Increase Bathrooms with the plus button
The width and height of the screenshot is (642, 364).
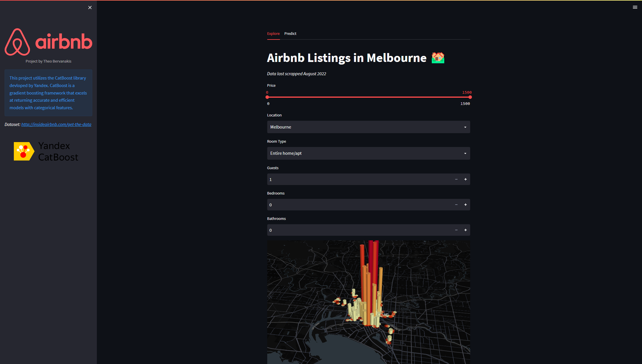465,230
